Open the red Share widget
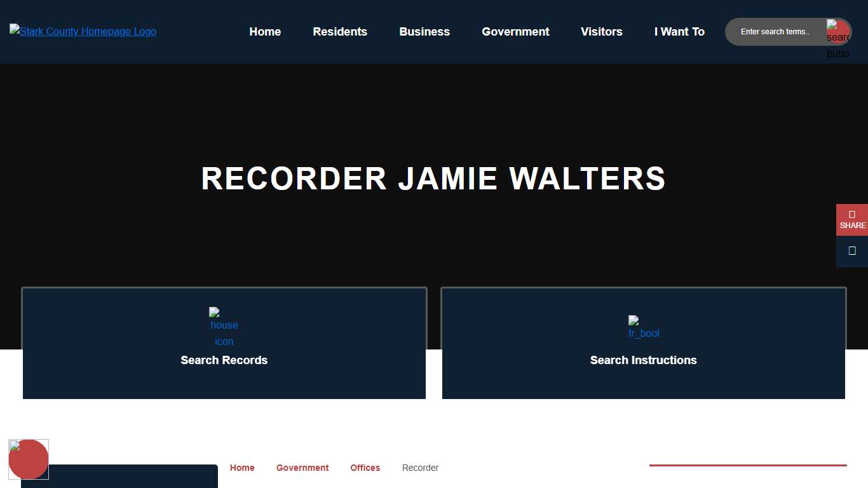The width and height of the screenshot is (868, 488). click(x=852, y=220)
